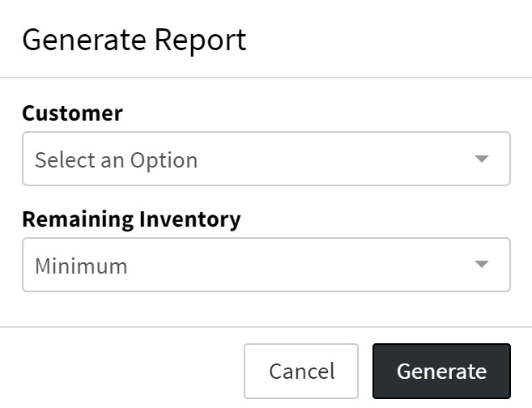Show the remaining inventory options list
This screenshot has height=408, width=532.
266,265
